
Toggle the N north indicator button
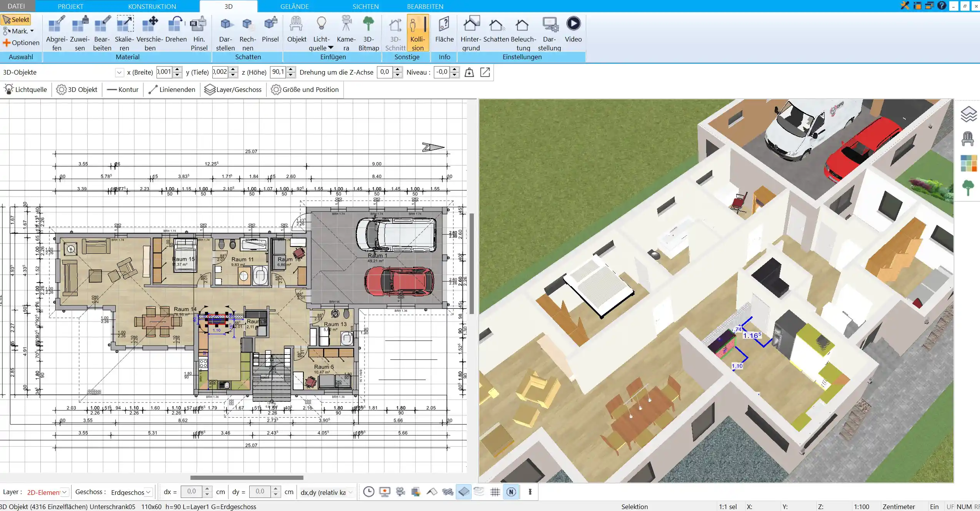tap(511, 492)
